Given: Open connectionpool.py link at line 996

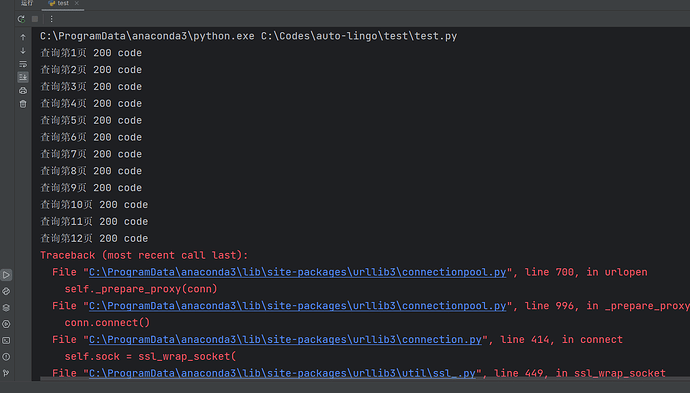Looking at the screenshot, I should tap(297, 306).
